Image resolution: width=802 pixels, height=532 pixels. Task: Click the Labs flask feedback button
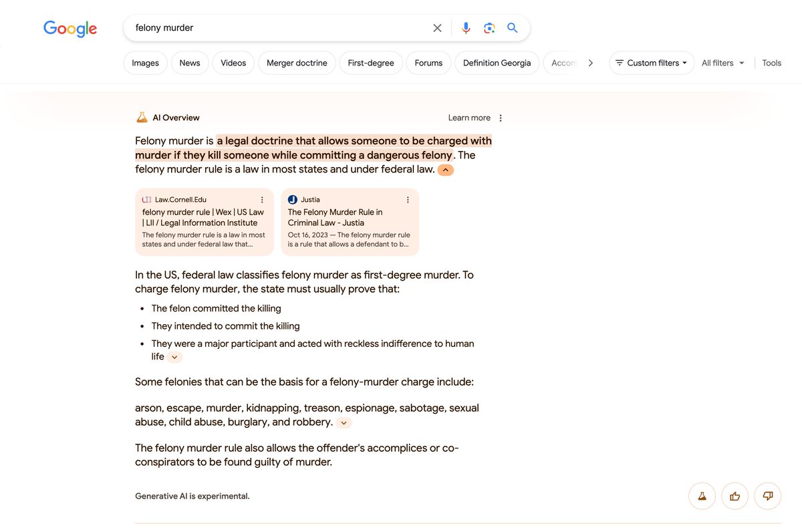[702, 496]
